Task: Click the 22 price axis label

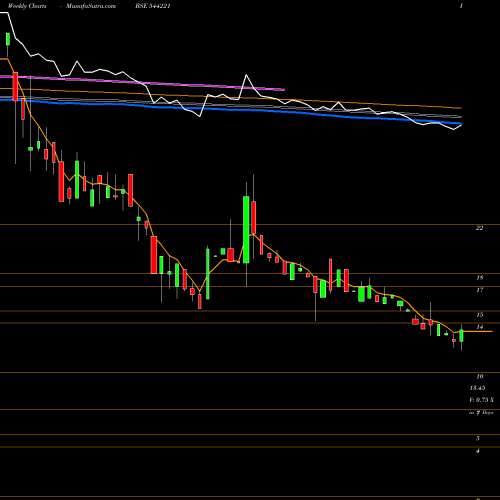Action: click(x=479, y=228)
